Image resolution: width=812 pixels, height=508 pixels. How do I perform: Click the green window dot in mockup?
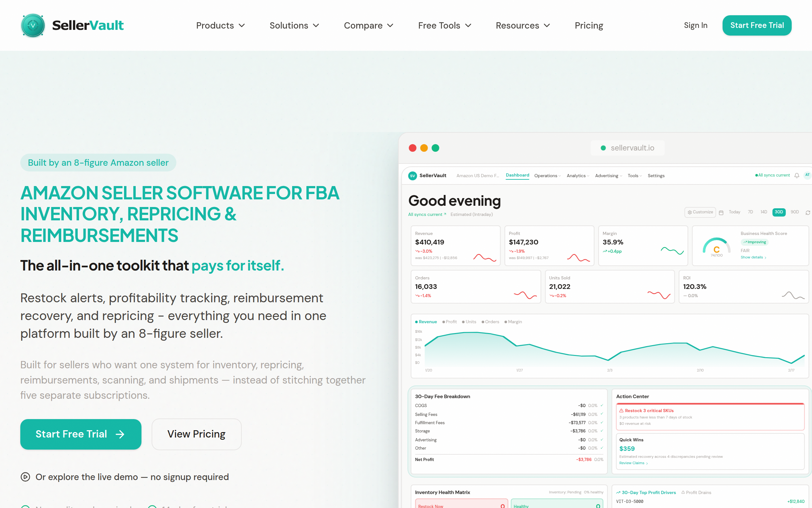click(x=435, y=148)
